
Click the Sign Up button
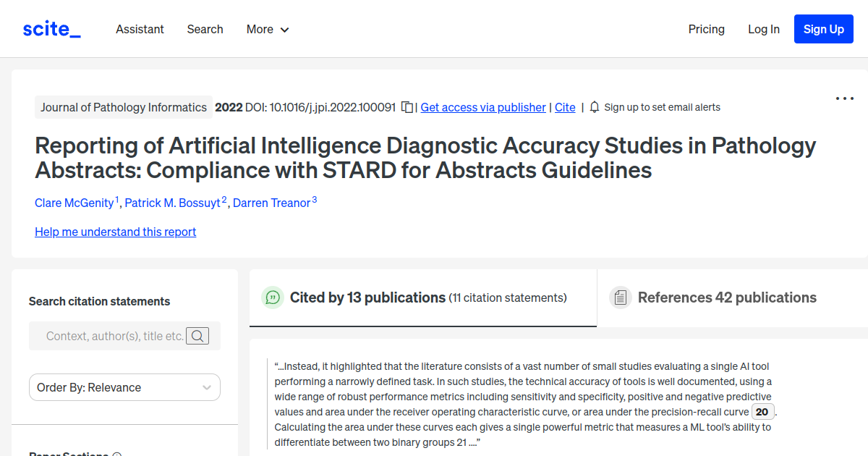[x=823, y=29]
